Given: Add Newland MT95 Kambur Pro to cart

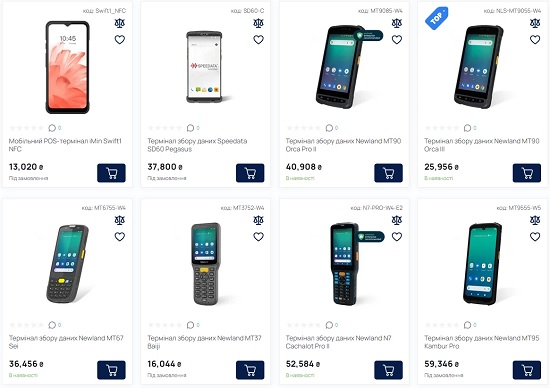Looking at the screenshot, I should 527,370.
